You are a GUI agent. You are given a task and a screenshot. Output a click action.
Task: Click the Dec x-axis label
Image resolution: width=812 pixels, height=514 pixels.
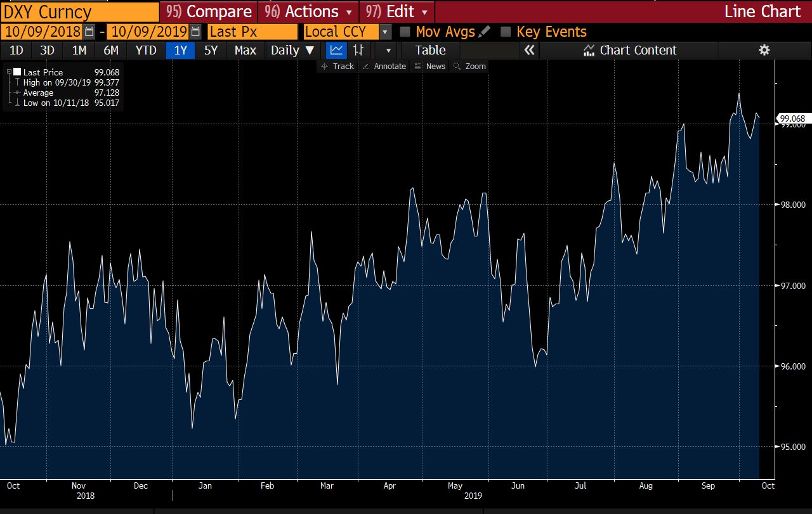(141, 486)
